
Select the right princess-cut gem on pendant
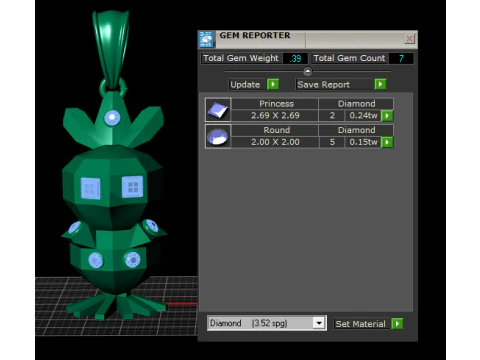132,187
